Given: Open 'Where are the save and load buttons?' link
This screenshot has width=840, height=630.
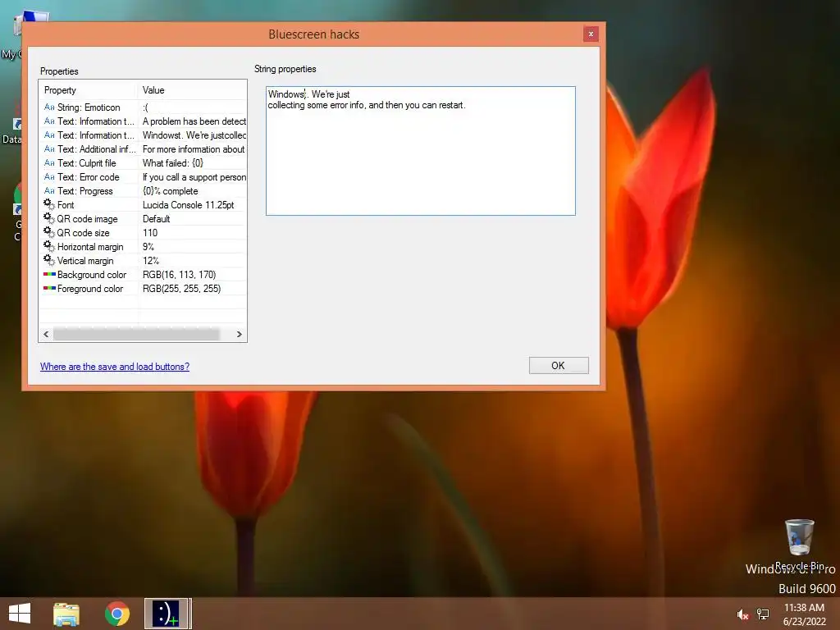Looking at the screenshot, I should [x=115, y=367].
